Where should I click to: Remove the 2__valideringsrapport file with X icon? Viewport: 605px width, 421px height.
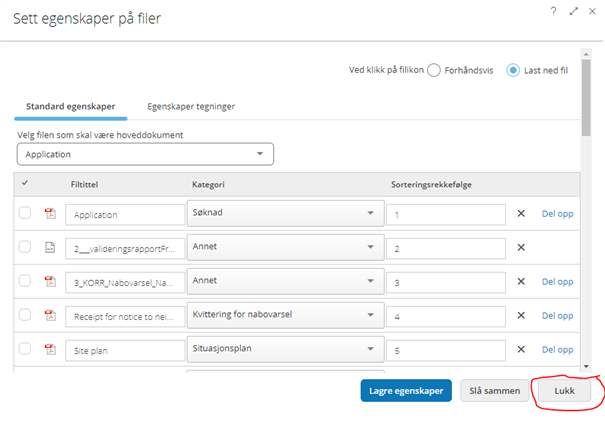521,247
